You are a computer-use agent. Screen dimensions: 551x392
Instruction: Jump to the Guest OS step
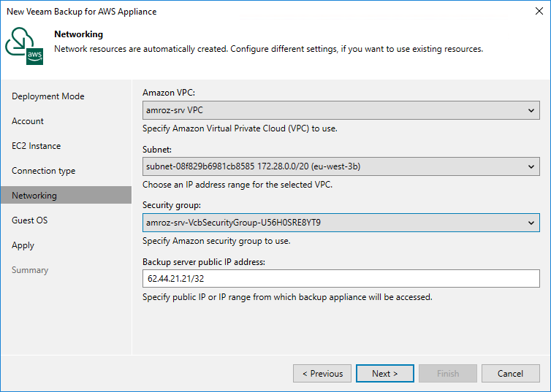pos(30,220)
